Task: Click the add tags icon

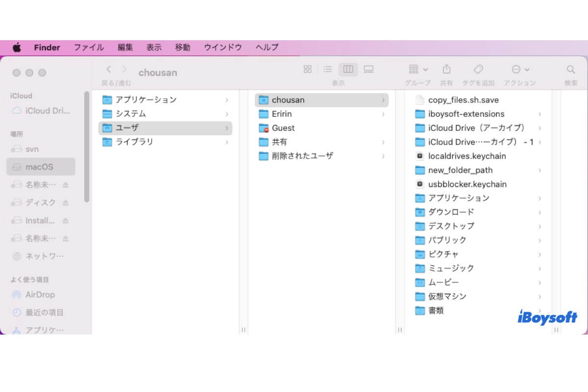Action: (x=478, y=70)
